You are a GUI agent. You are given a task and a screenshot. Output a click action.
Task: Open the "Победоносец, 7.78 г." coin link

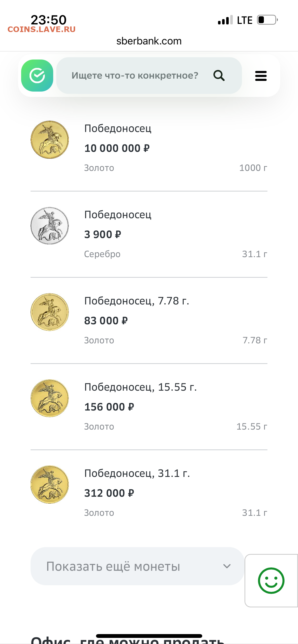coord(137,301)
